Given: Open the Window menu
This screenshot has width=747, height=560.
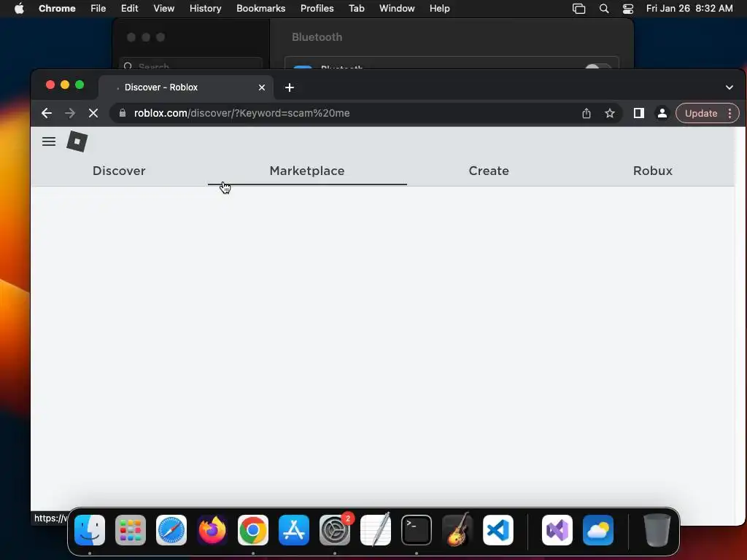Looking at the screenshot, I should (397, 9).
